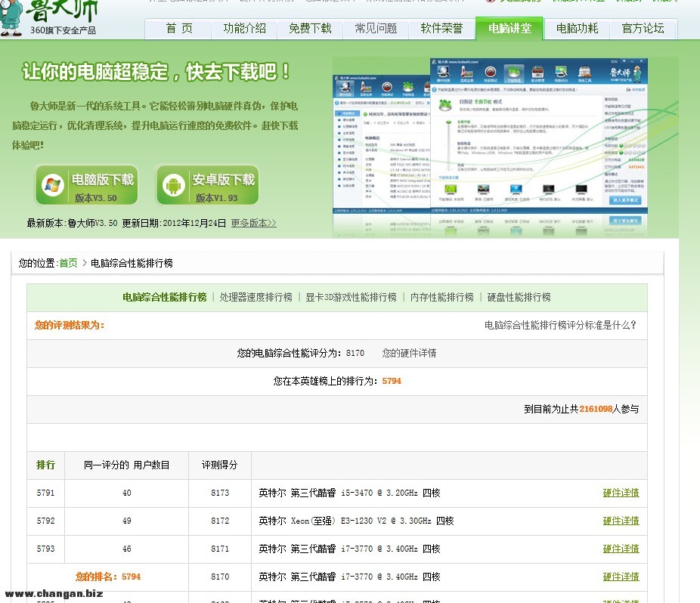Image resolution: width=700 pixels, height=603 pixels.
Task: Click score cell 8172
Action: [x=220, y=521]
